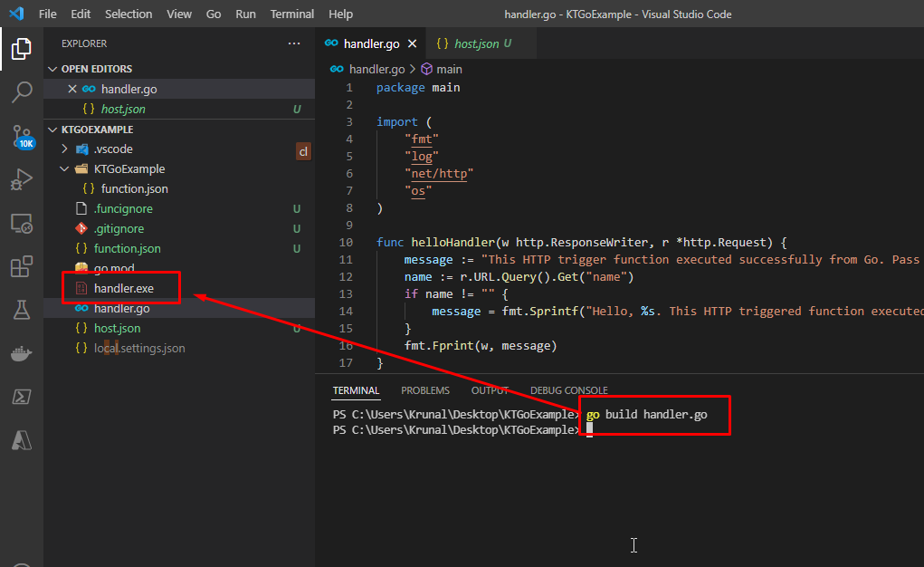Click 'fmt.Fprint(w, message)' code line
Image resolution: width=924 pixels, height=567 pixels.
[x=481, y=346]
